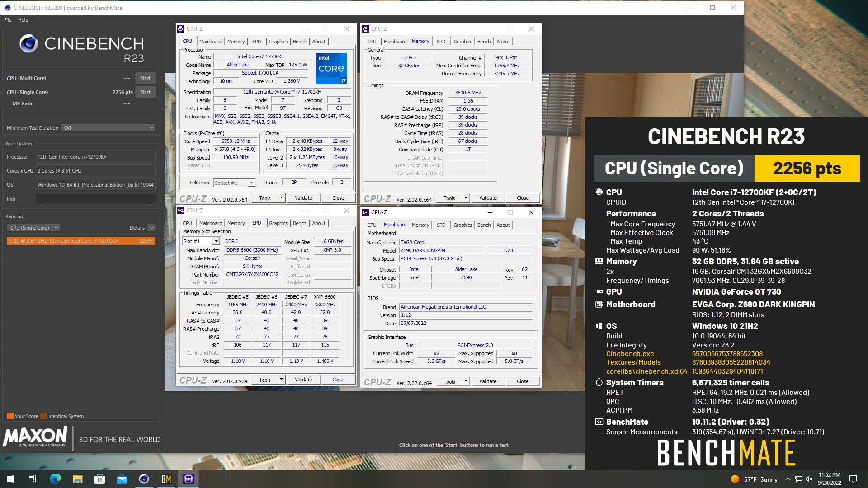The height and width of the screenshot is (488, 868).
Task: Open notification center icon
Action: click(853, 479)
